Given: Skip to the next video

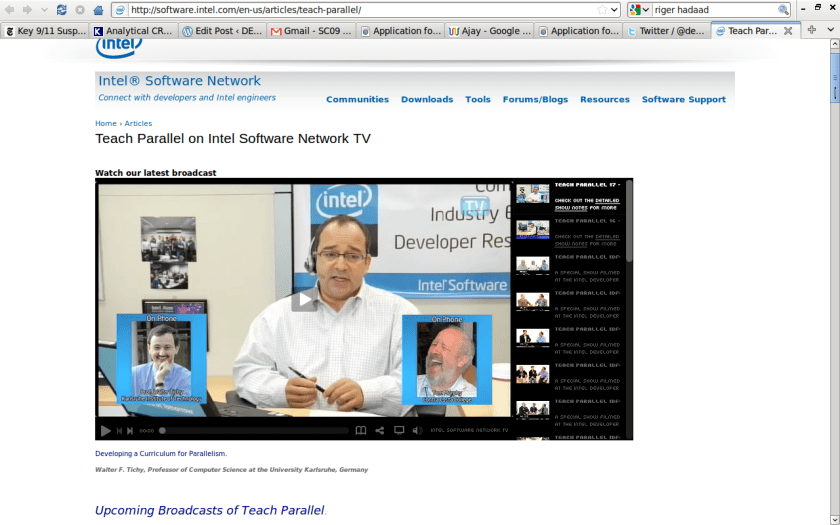Looking at the screenshot, I should coord(130,431).
